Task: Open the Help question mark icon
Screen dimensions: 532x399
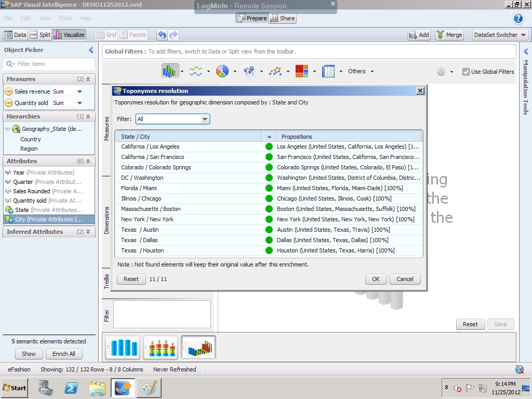Action: coord(518,18)
